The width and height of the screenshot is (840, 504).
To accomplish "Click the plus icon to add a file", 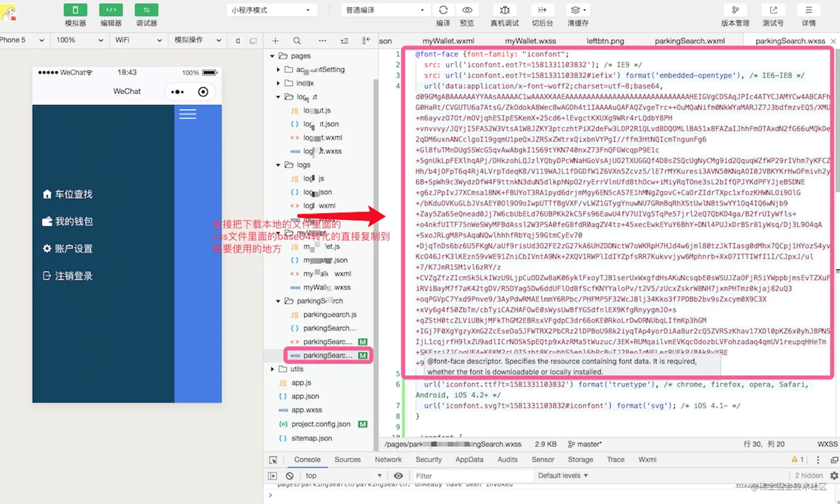I will coord(275,41).
